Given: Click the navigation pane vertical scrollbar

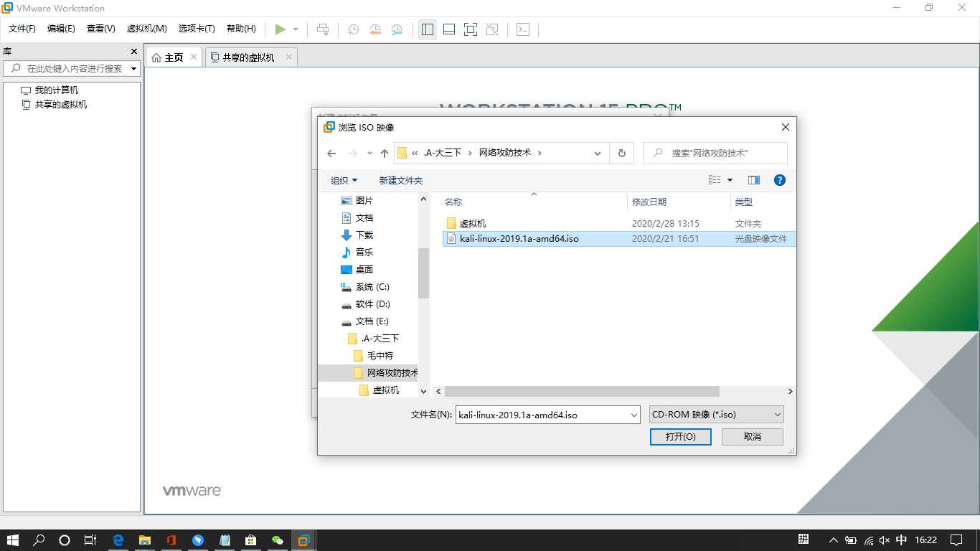Looking at the screenshot, I should click(x=423, y=273).
